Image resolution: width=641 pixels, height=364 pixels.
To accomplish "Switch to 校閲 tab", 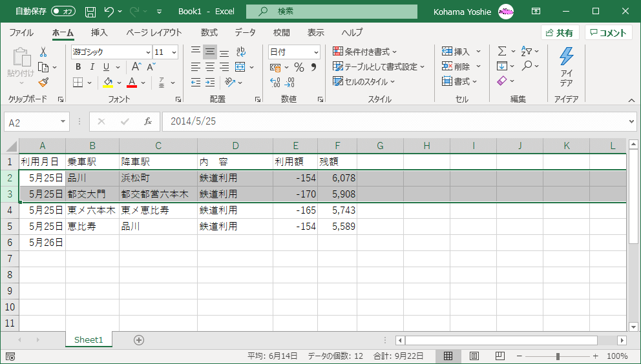I will [x=281, y=33].
